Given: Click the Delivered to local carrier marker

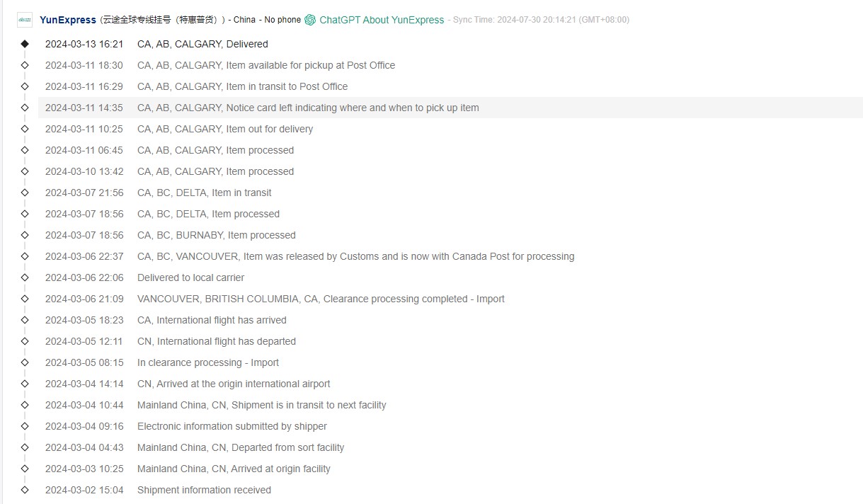Looking at the screenshot, I should pyautogui.click(x=25, y=277).
